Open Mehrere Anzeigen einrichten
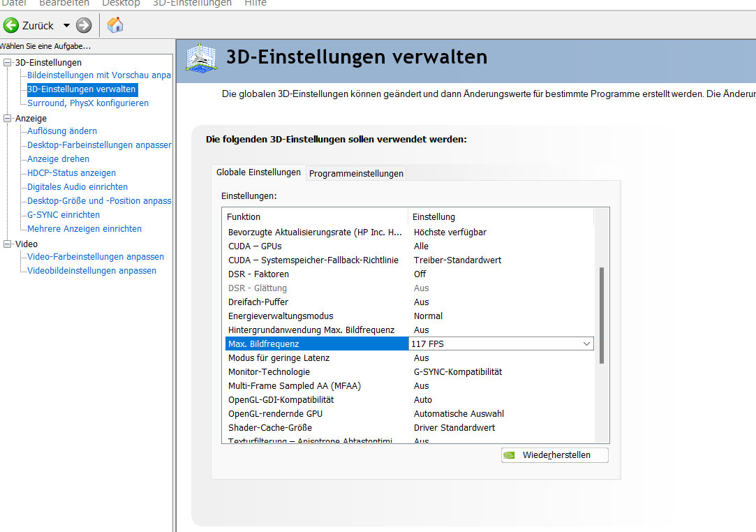Screen dimensions: 756x532 [x=84, y=229]
